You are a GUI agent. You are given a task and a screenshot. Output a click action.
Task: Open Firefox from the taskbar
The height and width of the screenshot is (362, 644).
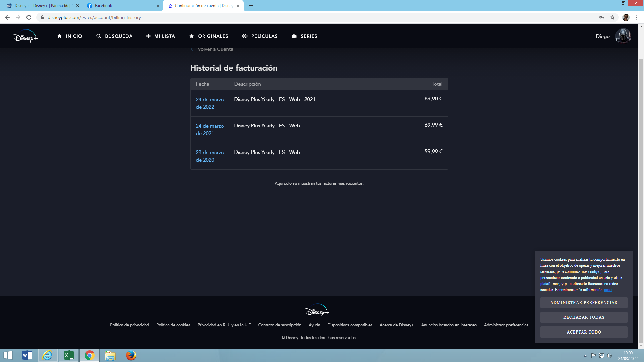131,355
